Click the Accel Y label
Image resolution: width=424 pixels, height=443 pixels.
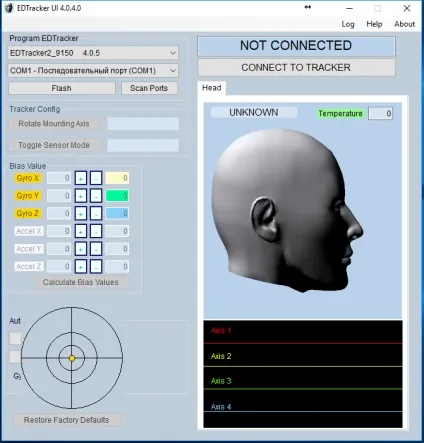coord(29,249)
